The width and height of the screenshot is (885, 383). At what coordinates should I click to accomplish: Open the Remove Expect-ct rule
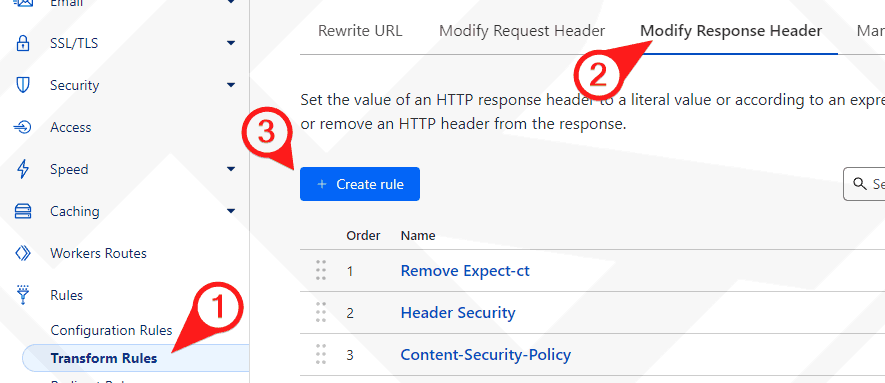pyautogui.click(x=465, y=271)
